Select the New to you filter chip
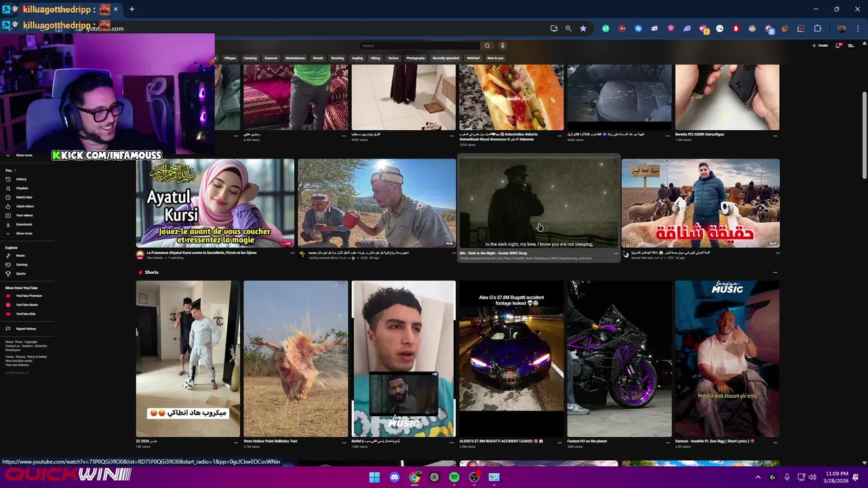This screenshot has height=488, width=868. coord(495,58)
